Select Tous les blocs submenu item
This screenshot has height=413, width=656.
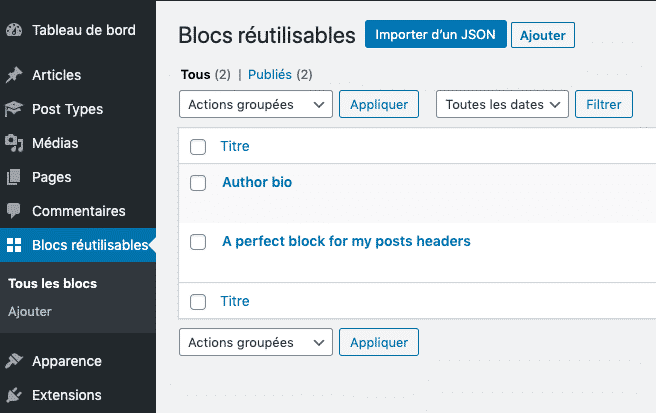pyautogui.click(x=53, y=283)
